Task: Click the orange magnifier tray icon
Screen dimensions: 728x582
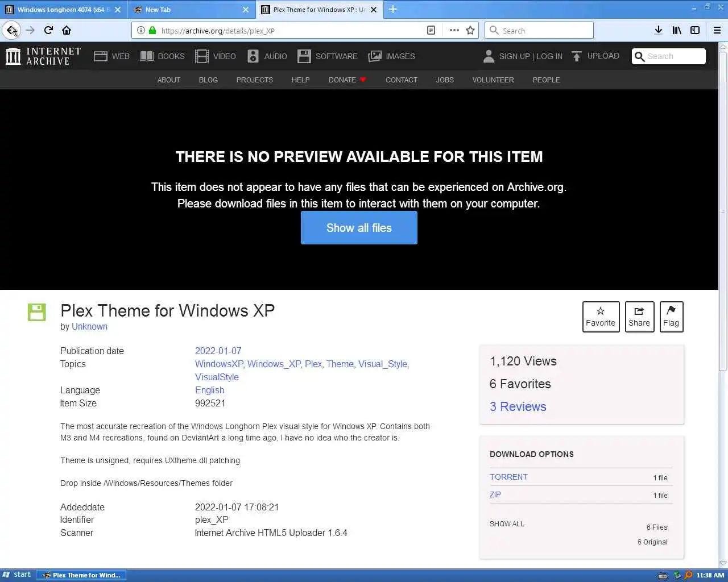Action: [688, 575]
